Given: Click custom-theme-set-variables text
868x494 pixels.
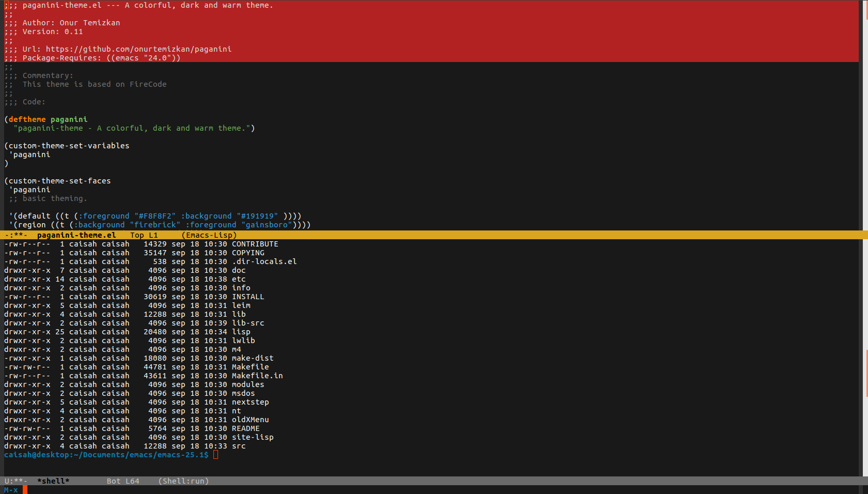Looking at the screenshot, I should tap(69, 146).
